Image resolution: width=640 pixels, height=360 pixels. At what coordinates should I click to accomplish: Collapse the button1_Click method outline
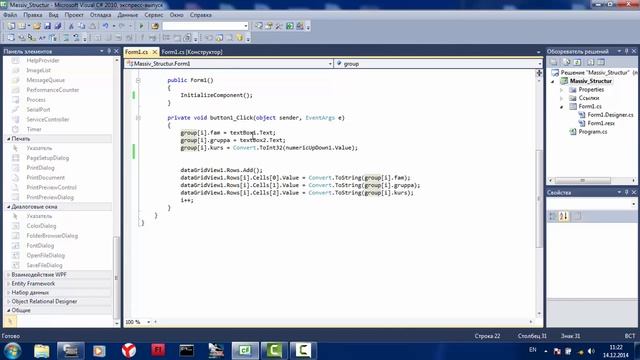click(x=138, y=118)
